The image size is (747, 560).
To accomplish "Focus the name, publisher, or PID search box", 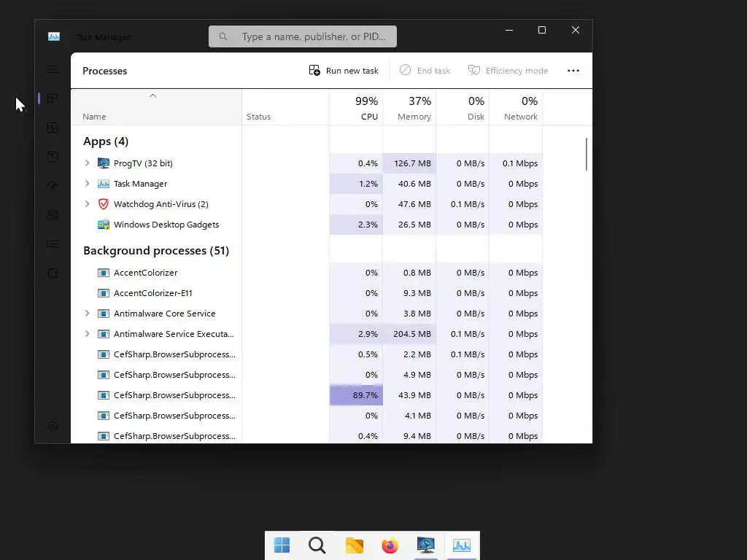I will point(303,36).
